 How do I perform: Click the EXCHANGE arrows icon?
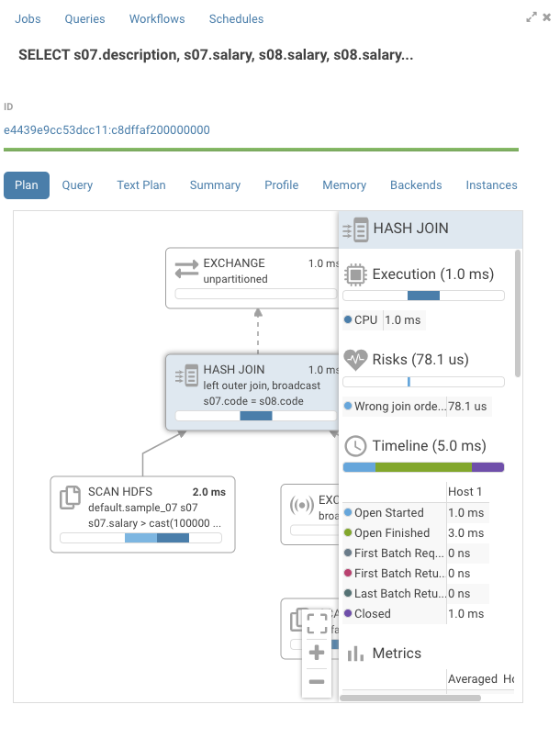coord(186,269)
